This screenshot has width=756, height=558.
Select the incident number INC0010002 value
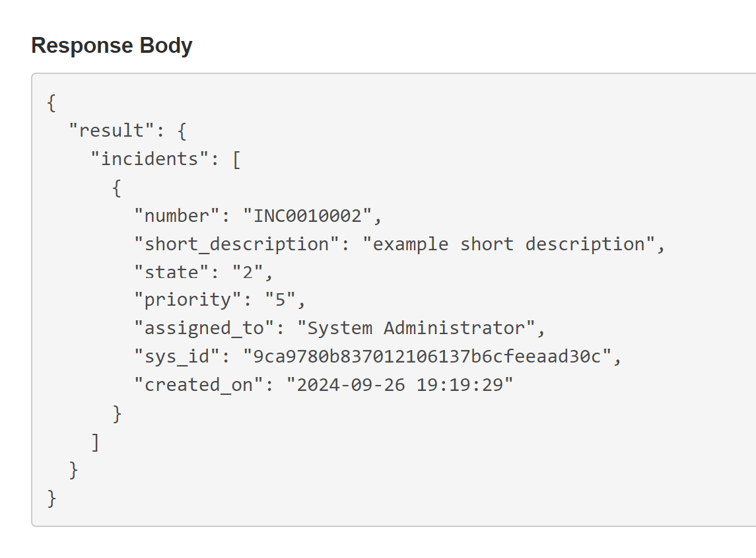click(x=307, y=215)
